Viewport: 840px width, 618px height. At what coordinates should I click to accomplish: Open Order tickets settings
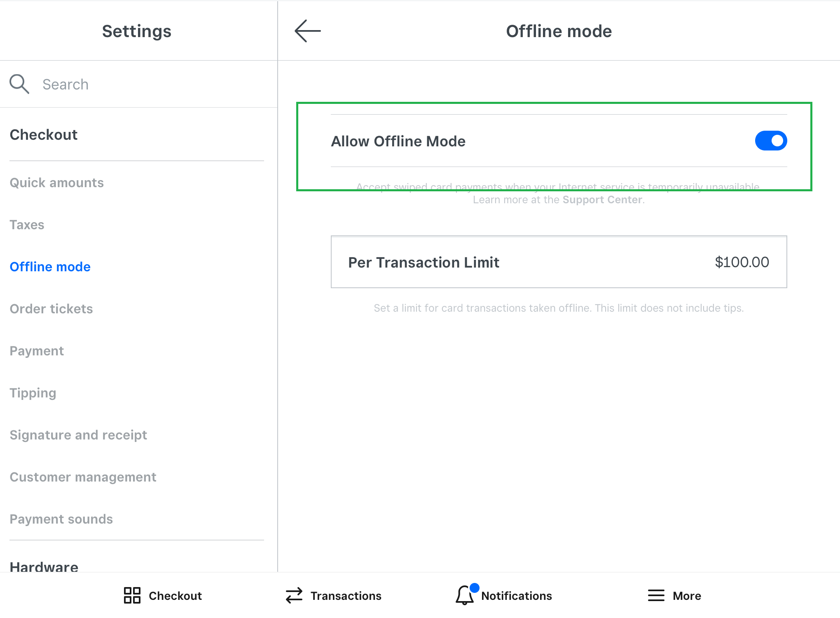pos(51,309)
